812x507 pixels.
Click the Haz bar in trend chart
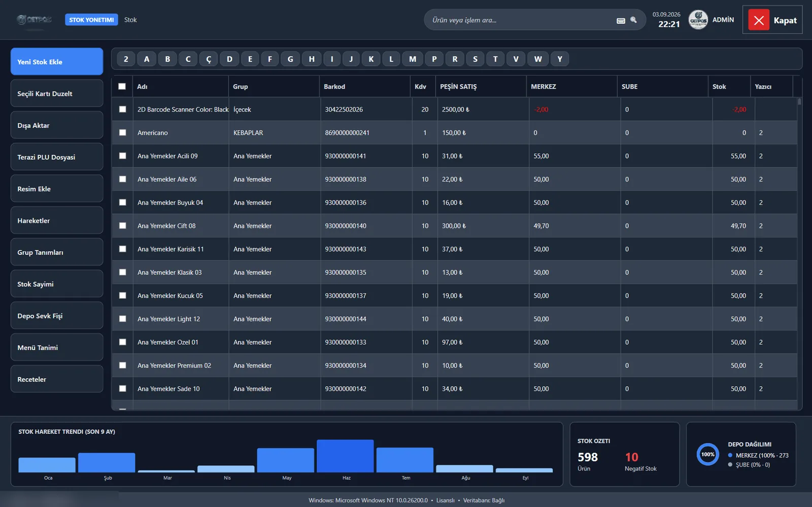[x=345, y=456]
